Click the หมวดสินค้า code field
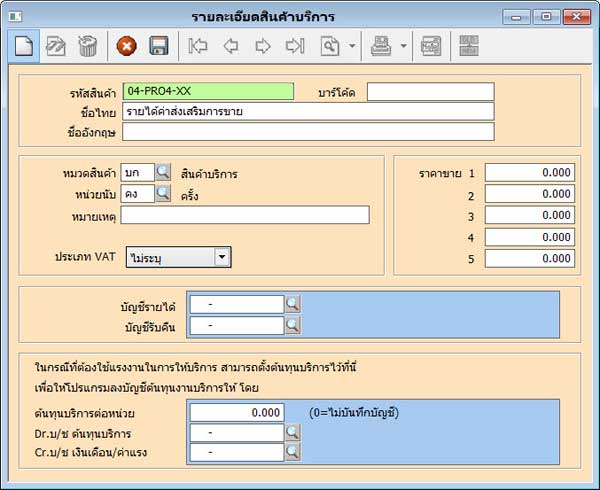Screen dimensions: 600x490 (138, 173)
